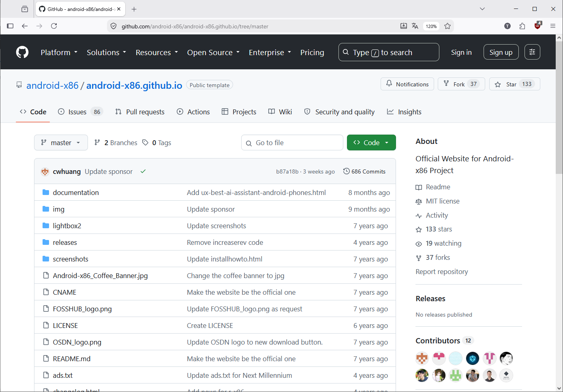The height and width of the screenshot is (392, 563).
Task: Focus the Go to file field
Action: (x=292, y=143)
